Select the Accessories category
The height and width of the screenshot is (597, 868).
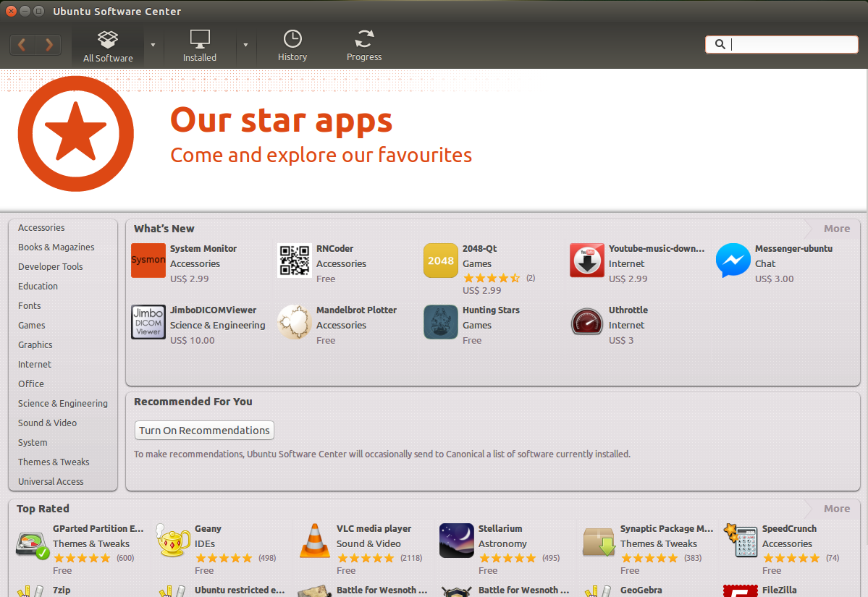pyautogui.click(x=41, y=227)
